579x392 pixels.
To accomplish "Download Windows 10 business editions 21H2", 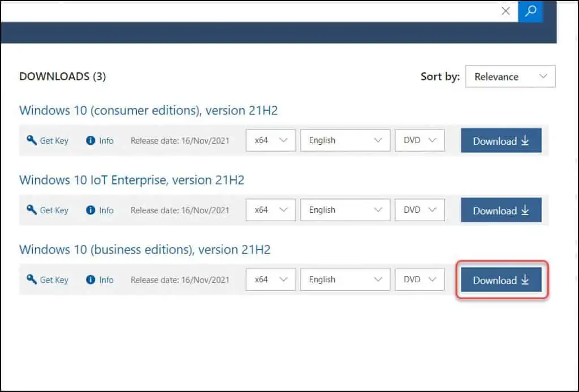I will click(x=501, y=279).
